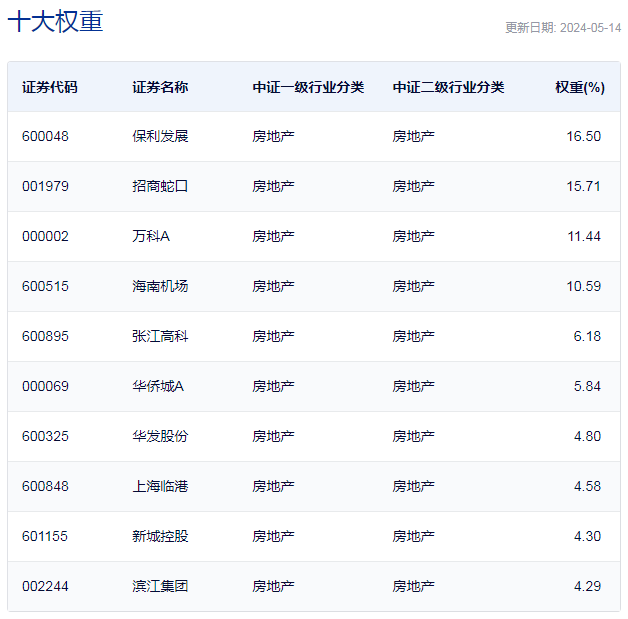
Task: Click weight value 16.50
Action: 584,136
